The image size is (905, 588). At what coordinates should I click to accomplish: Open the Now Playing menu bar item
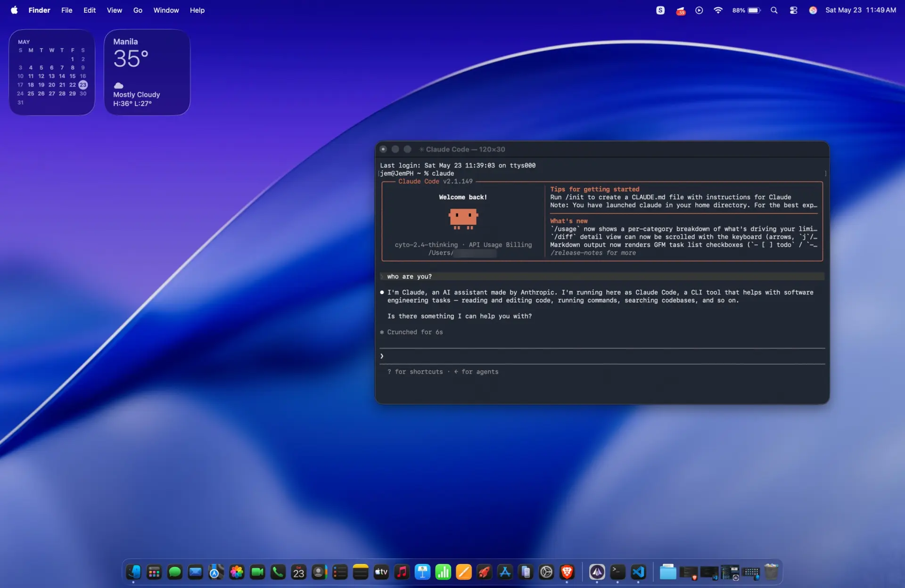699,10
